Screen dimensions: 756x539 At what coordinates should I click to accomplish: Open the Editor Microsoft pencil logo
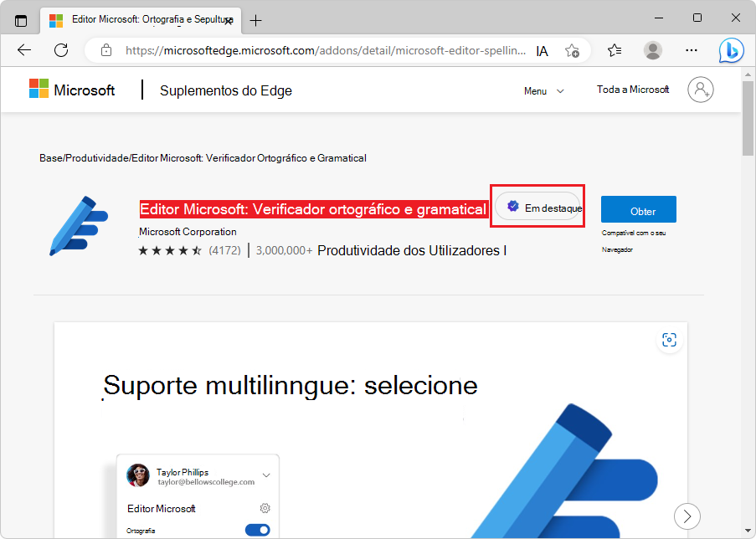click(79, 226)
